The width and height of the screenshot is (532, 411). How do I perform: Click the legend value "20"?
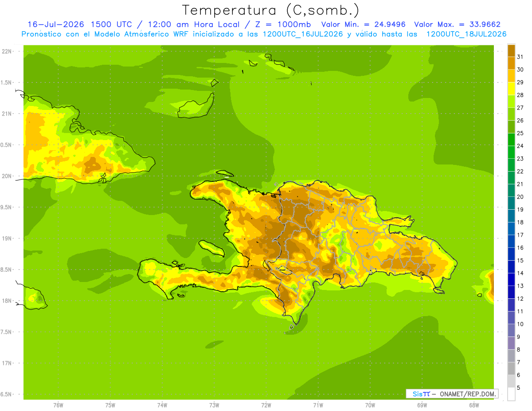(x=520, y=196)
